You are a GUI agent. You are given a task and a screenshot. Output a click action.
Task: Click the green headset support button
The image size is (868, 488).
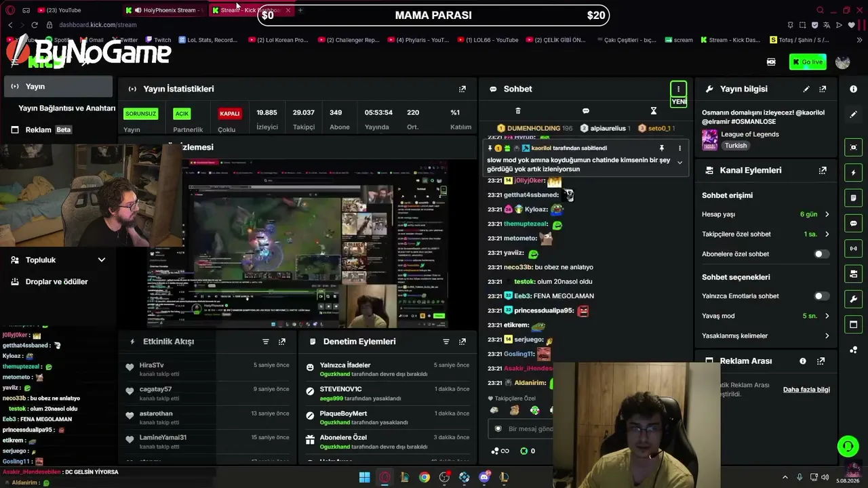click(848, 446)
